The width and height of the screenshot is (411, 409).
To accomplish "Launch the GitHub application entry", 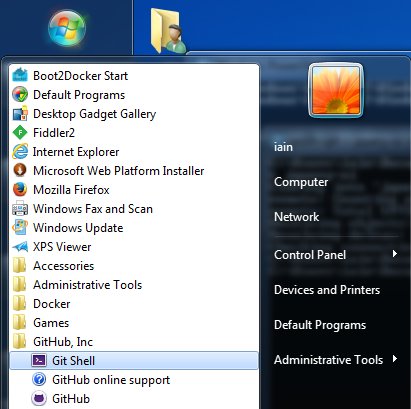I will click(x=71, y=399).
